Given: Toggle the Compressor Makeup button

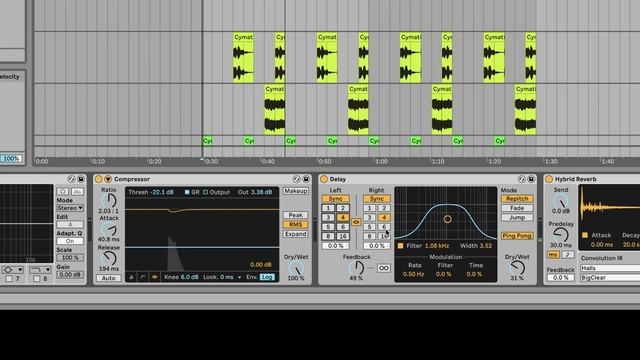Looking at the screenshot, I should pos(296,191).
